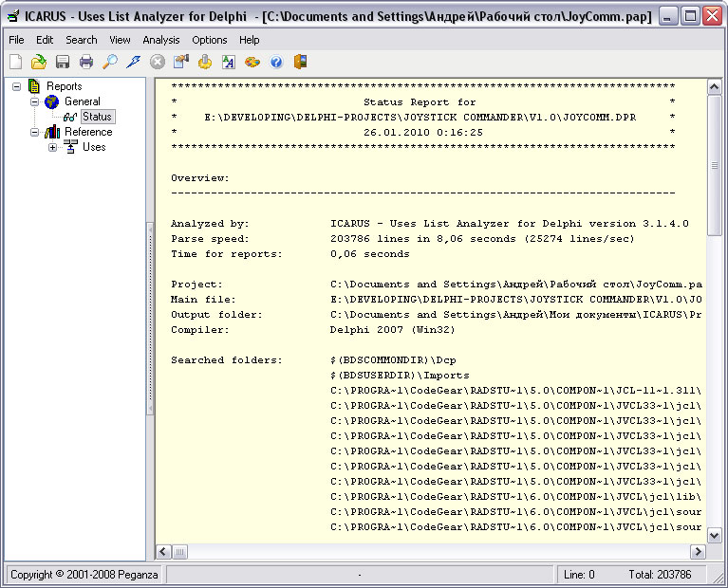The height and width of the screenshot is (588, 728).
Task: Open the View menu
Action: point(120,40)
